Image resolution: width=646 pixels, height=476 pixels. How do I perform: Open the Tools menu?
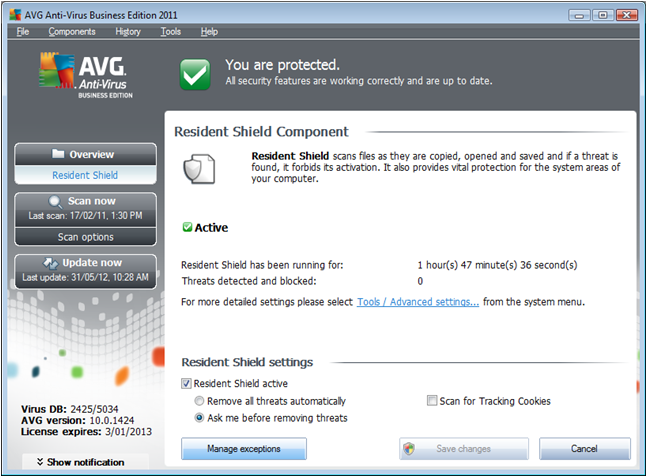(x=171, y=31)
